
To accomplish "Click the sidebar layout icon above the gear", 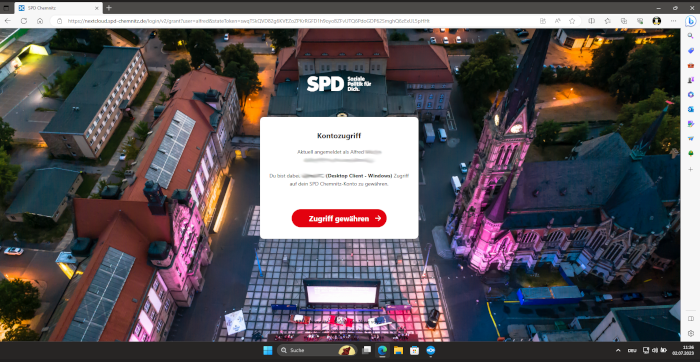I will [691, 318].
